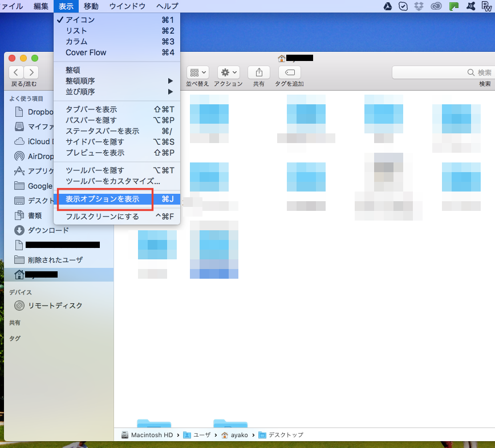Open the Arrange (並べ替え) dropdown

[x=197, y=73]
